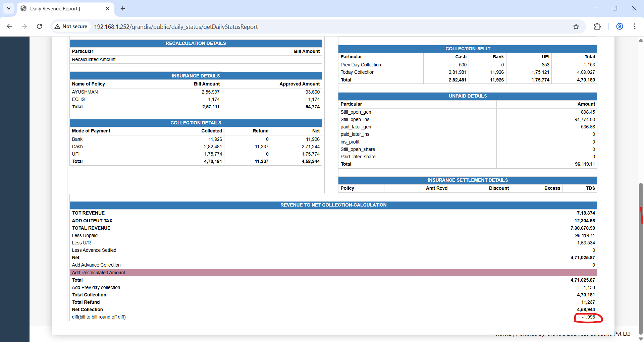Click the browser back arrow
Viewport: 644px width, 342px height.
(x=9, y=26)
